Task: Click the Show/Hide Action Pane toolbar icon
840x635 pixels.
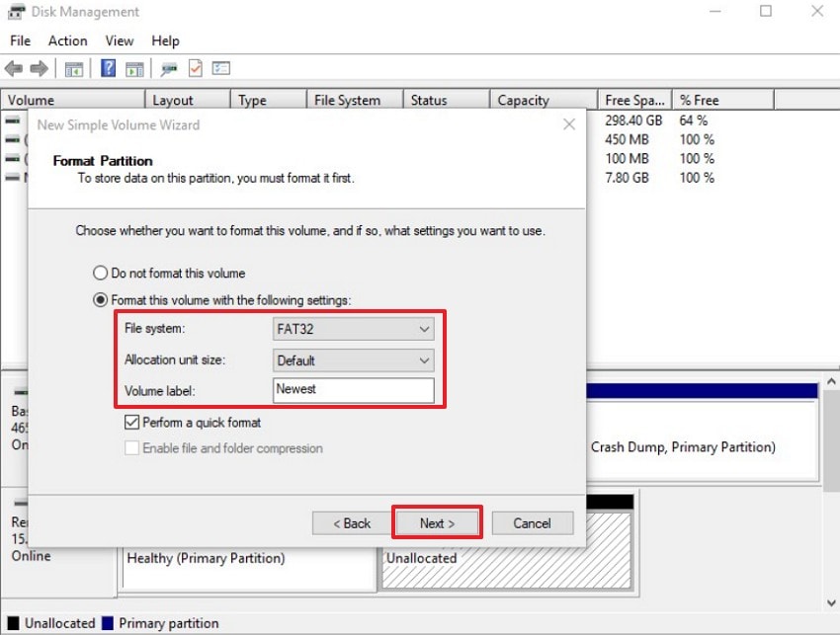Action: tap(133, 68)
